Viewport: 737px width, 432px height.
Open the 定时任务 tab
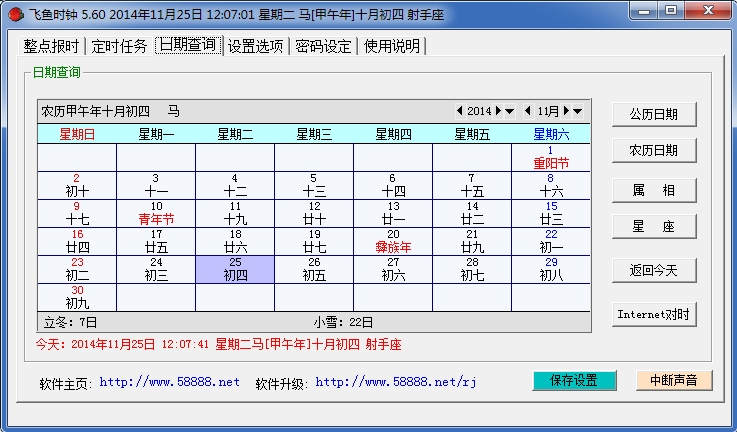[x=120, y=46]
